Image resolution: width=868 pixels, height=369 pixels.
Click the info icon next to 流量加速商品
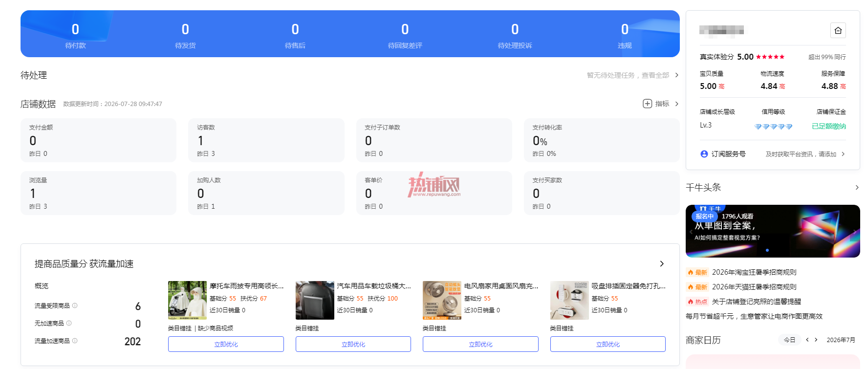click(75, 341)
